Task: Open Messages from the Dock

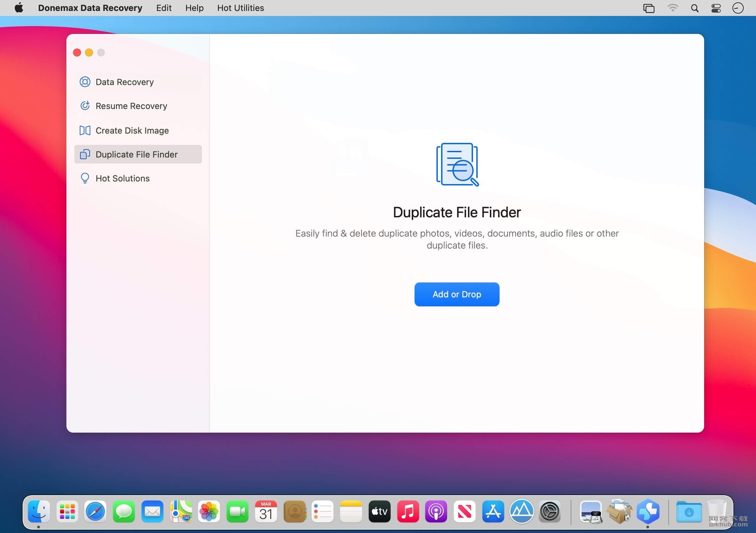Action: pos(124,511)
